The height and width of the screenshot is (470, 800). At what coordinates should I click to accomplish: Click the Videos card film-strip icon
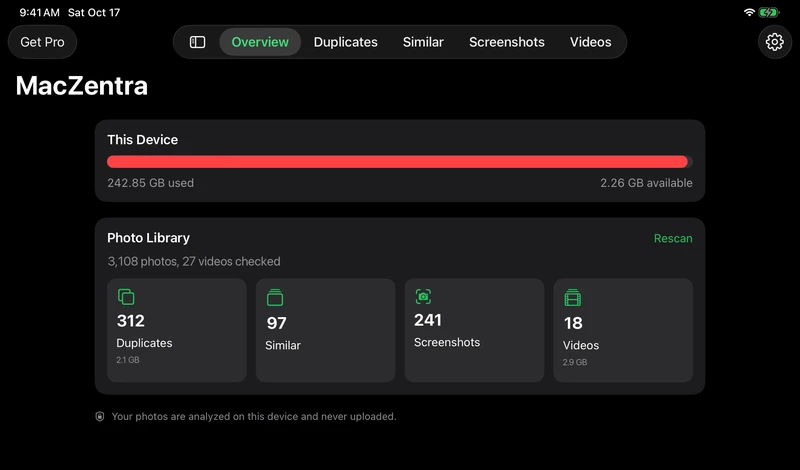coord(572,298)
